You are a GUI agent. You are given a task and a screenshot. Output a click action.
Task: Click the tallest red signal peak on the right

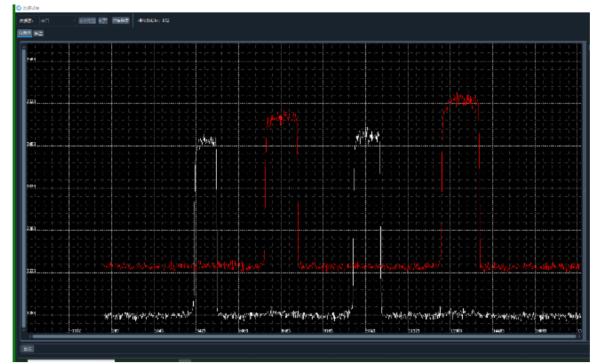[461, 100]
